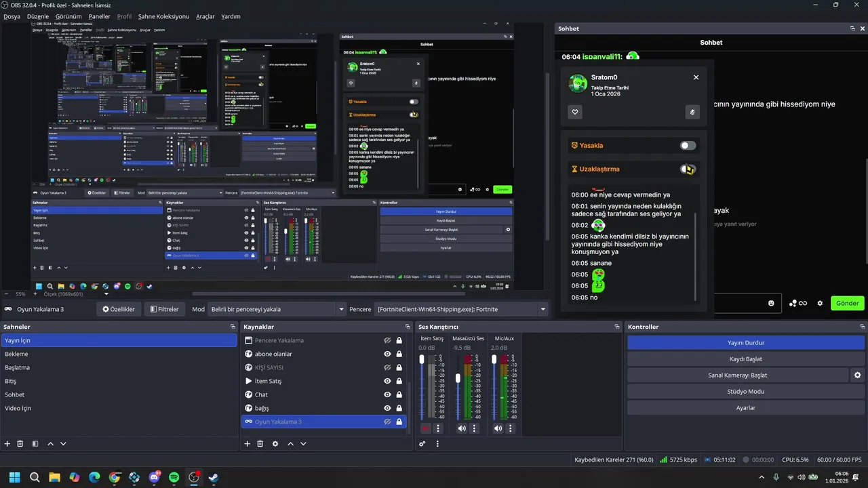Open the Sahne Koleksiyonu menu

pos(163,16)
